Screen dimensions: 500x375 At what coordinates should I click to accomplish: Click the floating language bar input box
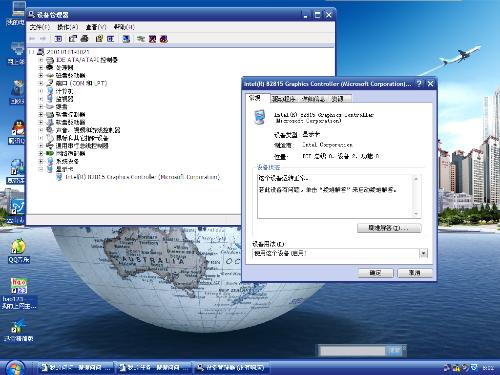[352, 351]
